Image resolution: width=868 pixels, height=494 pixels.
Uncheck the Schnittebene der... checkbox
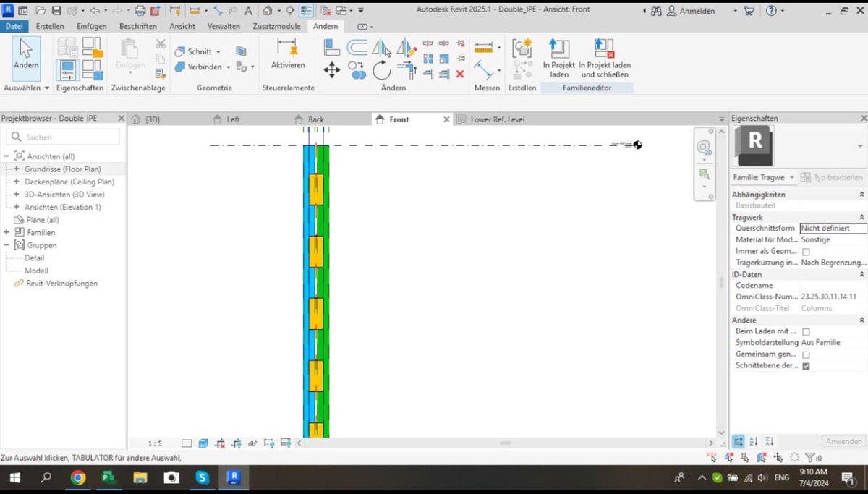[x=806, y=367]
